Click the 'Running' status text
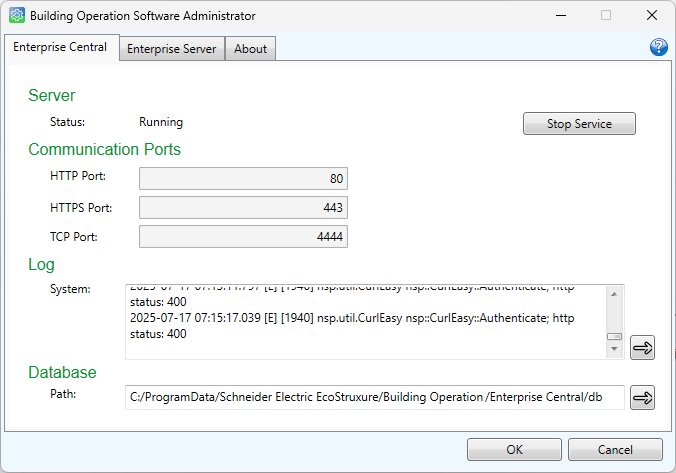The width and height of the screenshot is (676, 473). coord(161,122)
